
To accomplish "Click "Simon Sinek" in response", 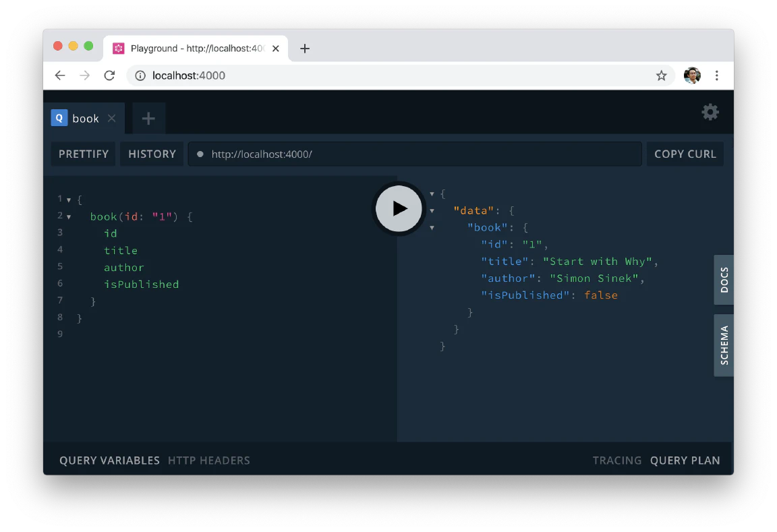I will [x=594, y=278].
